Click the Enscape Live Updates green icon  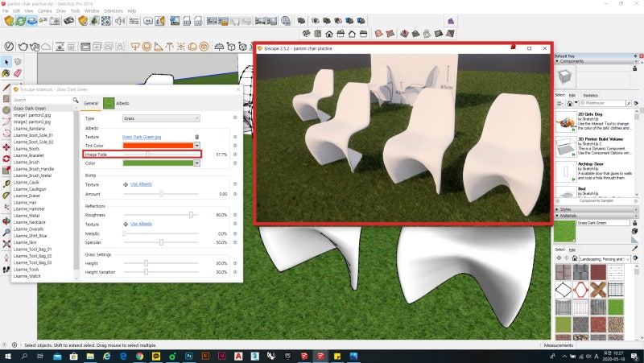point(21,21)
